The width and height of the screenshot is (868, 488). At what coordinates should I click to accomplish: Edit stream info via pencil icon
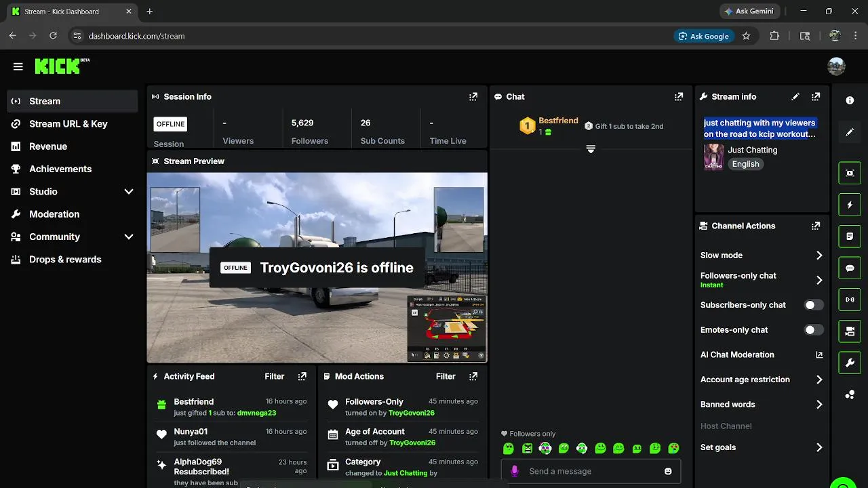pos(796,97)
